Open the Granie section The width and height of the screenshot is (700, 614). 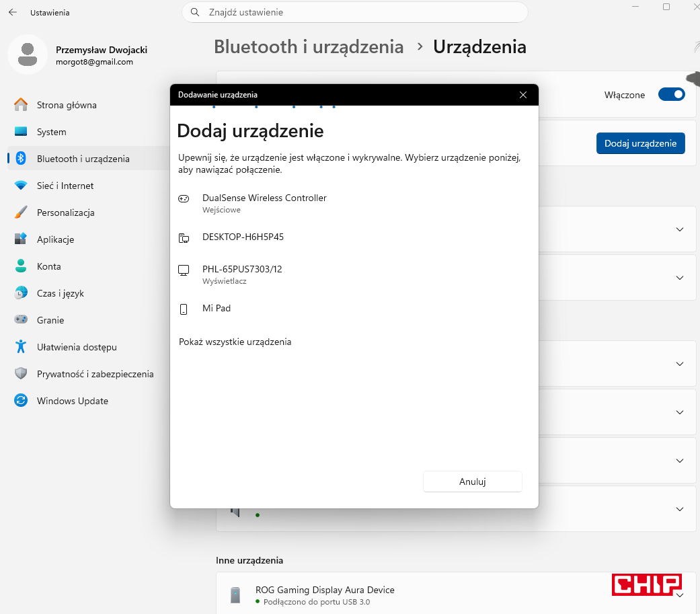click(x=88, y=319)
